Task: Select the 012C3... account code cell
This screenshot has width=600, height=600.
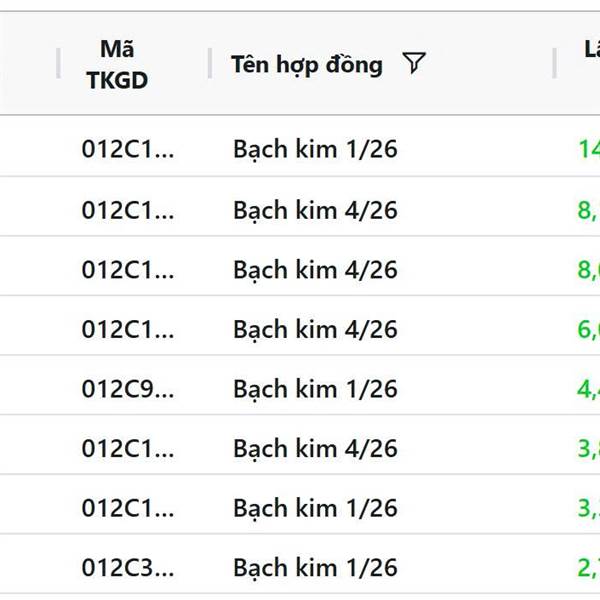Action: (x=127, y=568)
